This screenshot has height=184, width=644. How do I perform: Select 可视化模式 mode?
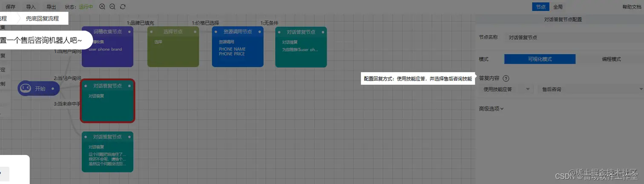[x=540, y=59]
